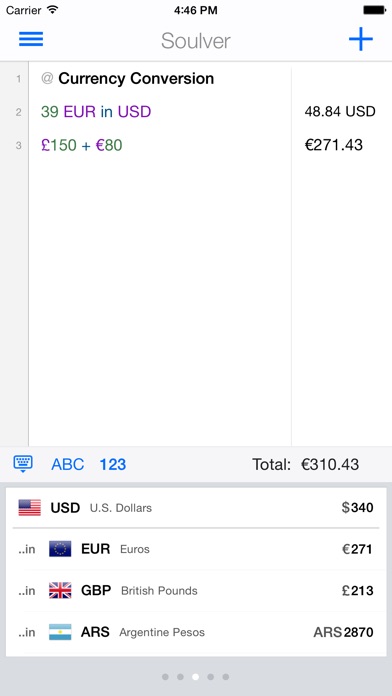Open the hamburger menu

31,39
